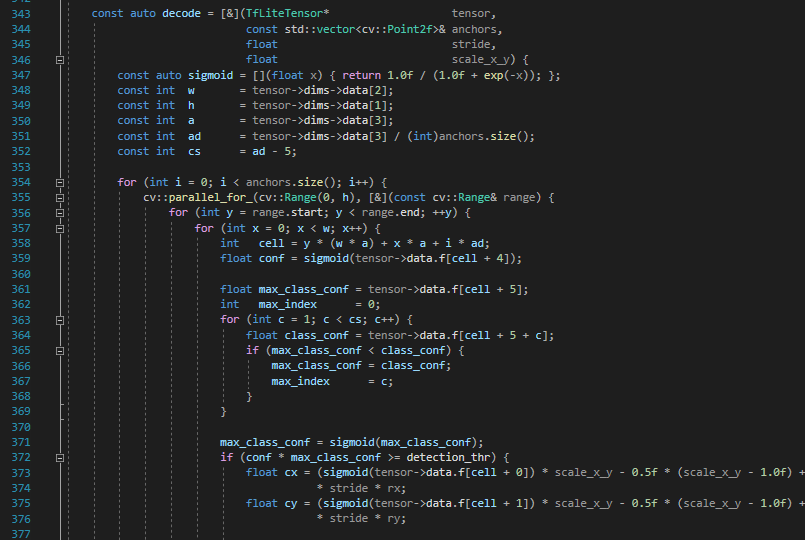The width and height of the screenshot is (805, 540).
Task: Collapse the for loop fold at line 354
Action: point(60,183)
